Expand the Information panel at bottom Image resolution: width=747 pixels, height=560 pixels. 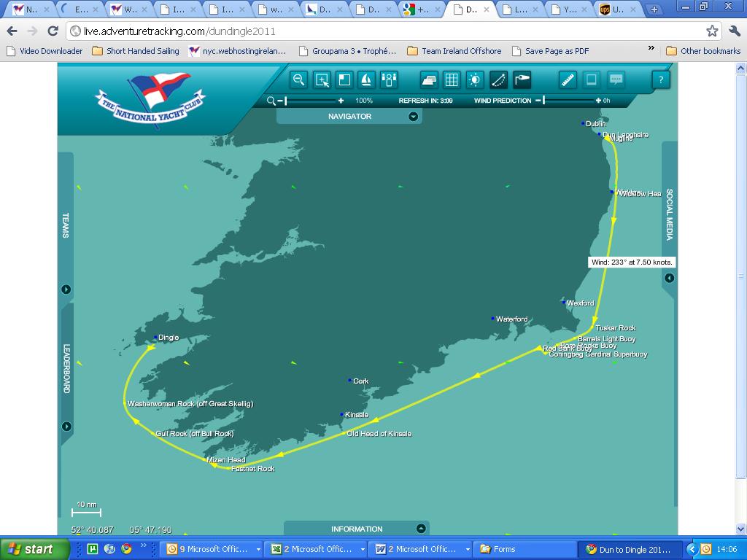pos(421,529)
